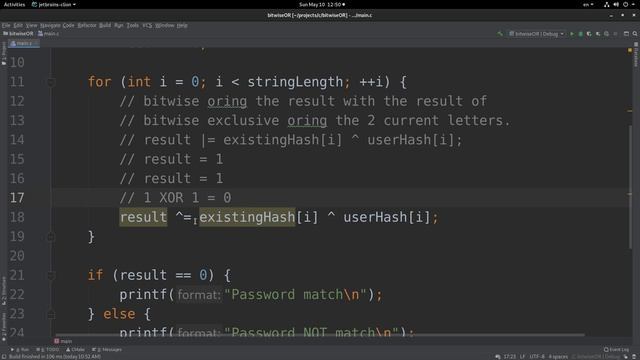This screenshot has width=640, height=360.
Task: Click the 17:23 cursor position indicator
Action: tap(509, 357)
